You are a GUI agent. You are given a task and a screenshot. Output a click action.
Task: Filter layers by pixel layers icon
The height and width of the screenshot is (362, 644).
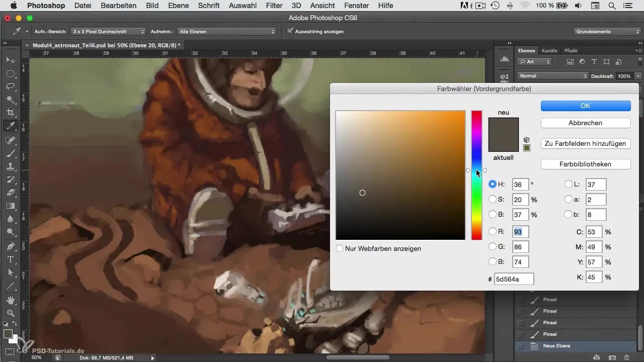(571, 62)
